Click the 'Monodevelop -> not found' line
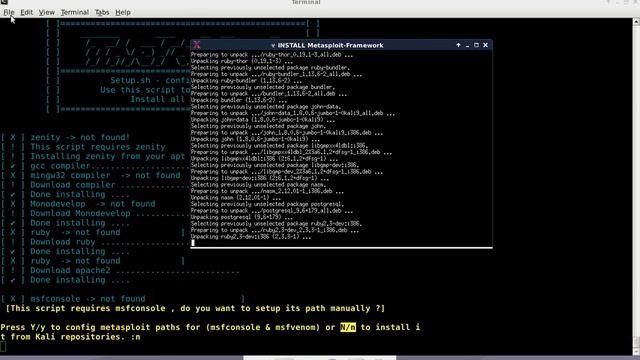Viewport: 640px width, 360px height. 93,204
